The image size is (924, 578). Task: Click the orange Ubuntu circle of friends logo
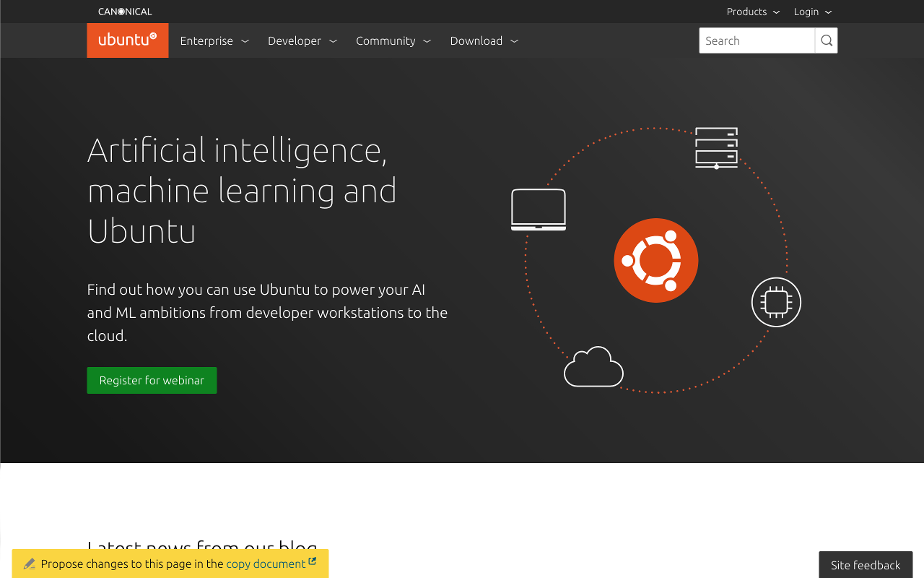[656, 260]
